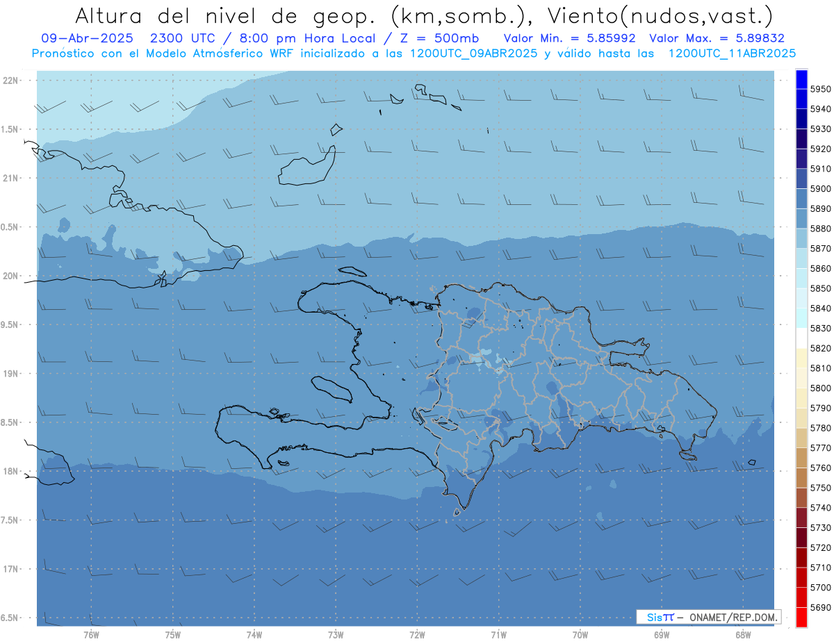834x644 pixels.
Task: Click the '70W' longitude label
Action: click(x=580, y=635)
